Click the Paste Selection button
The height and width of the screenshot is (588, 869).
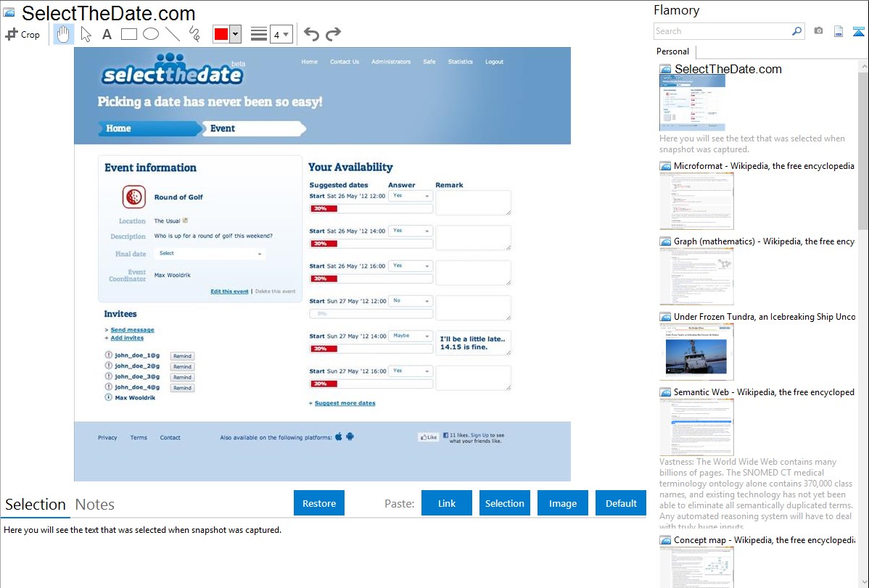click(504, 503)
